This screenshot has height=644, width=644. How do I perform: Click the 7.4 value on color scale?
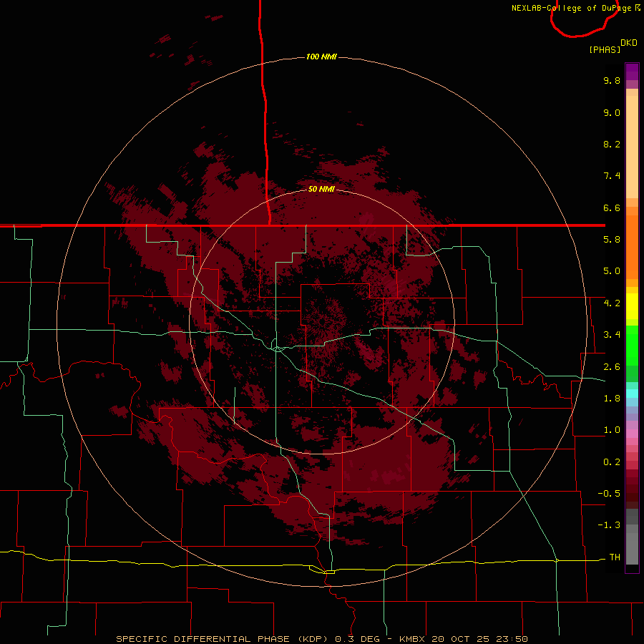click(x=612, y=176)
